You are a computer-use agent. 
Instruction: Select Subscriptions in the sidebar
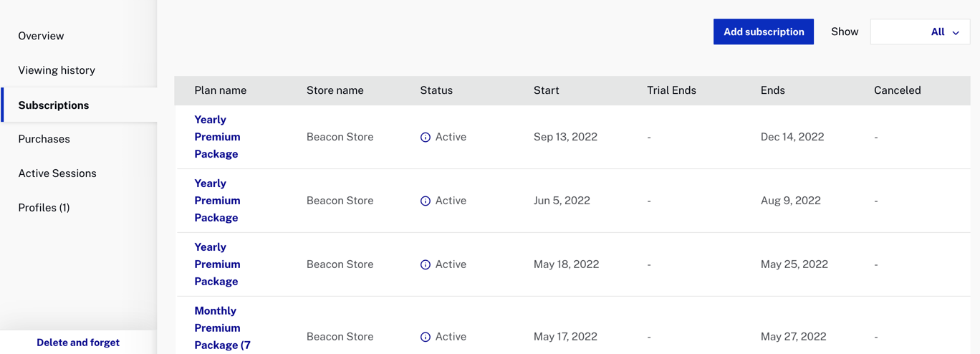tap(54, 105)
